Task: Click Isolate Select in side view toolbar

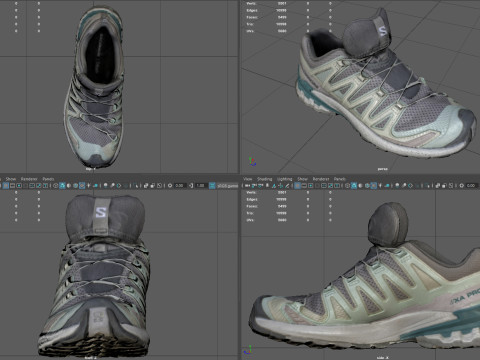Action: click(x=428, y=186)
